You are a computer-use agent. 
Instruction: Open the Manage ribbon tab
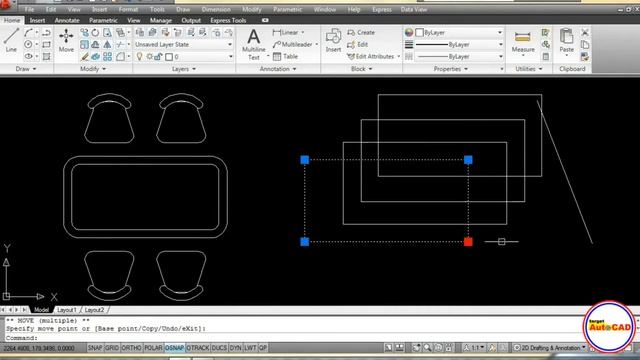coord(160,20)
